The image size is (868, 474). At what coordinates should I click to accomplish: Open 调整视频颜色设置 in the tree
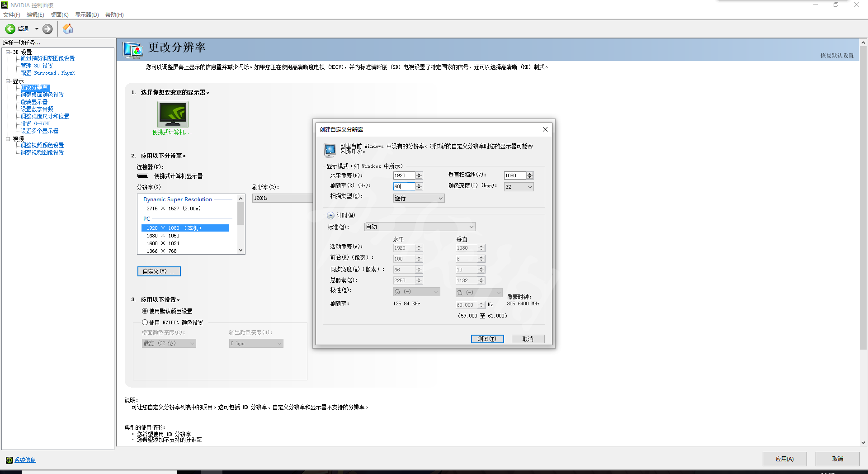click(x=42, y=145)
